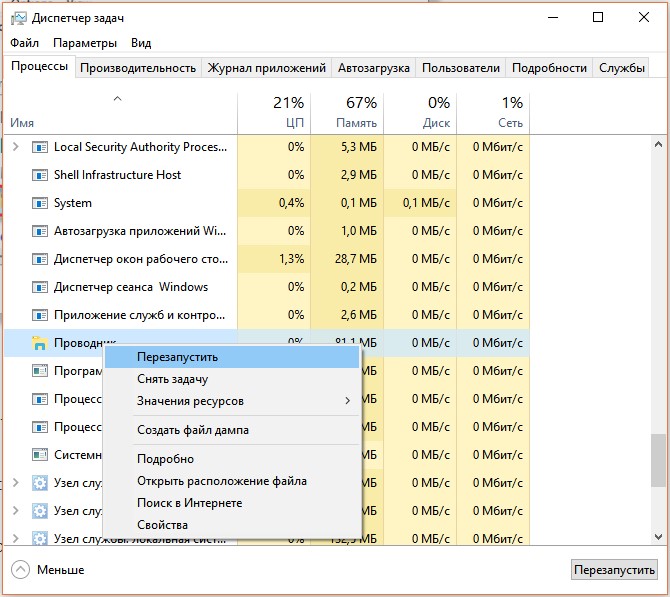Select Поиск в Интернете
The height and width of the screenshot is (597, 670).
pyautogui.click(x=232, y=503)
